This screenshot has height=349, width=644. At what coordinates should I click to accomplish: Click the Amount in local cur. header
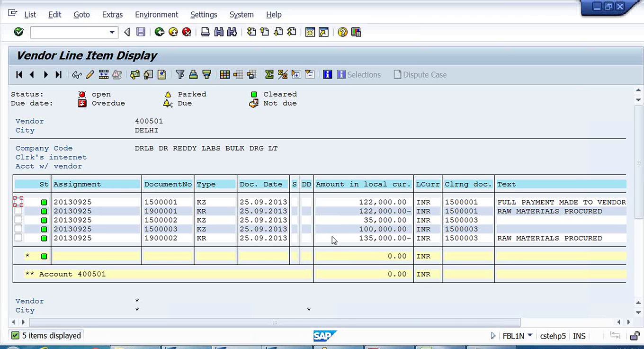363,184
